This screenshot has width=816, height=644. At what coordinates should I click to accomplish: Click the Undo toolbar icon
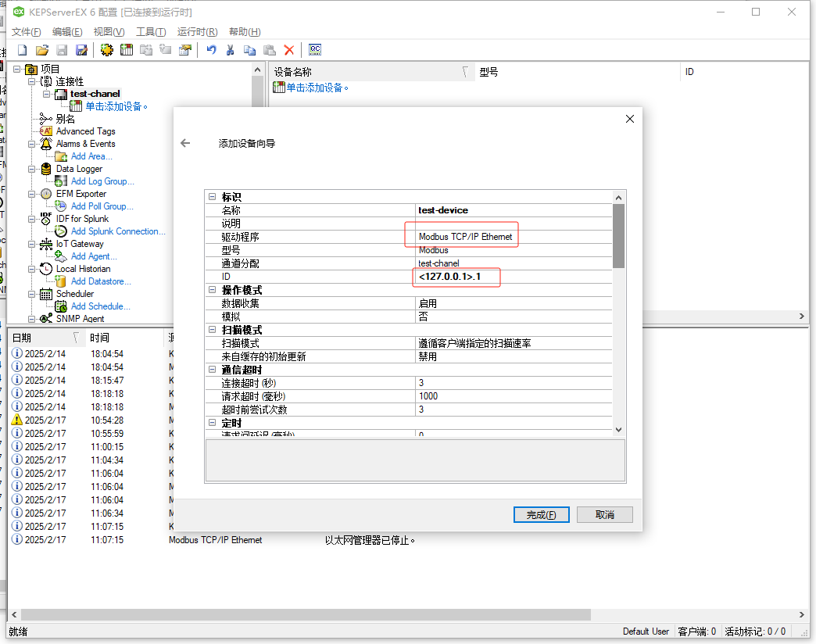[x=211, y=50]
